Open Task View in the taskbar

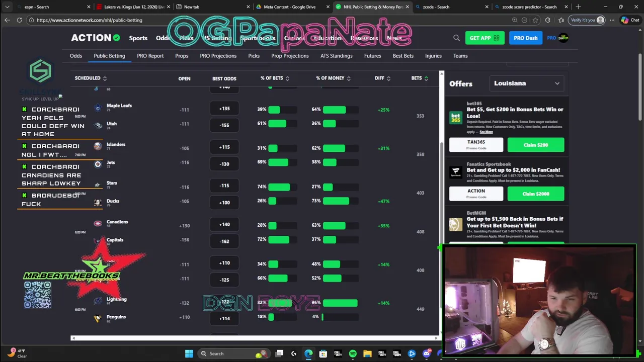[x=279, y=353]
